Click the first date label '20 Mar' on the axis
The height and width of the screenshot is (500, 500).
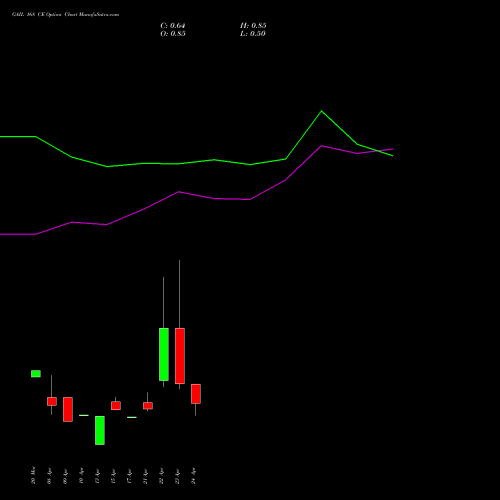coord(33,476)
